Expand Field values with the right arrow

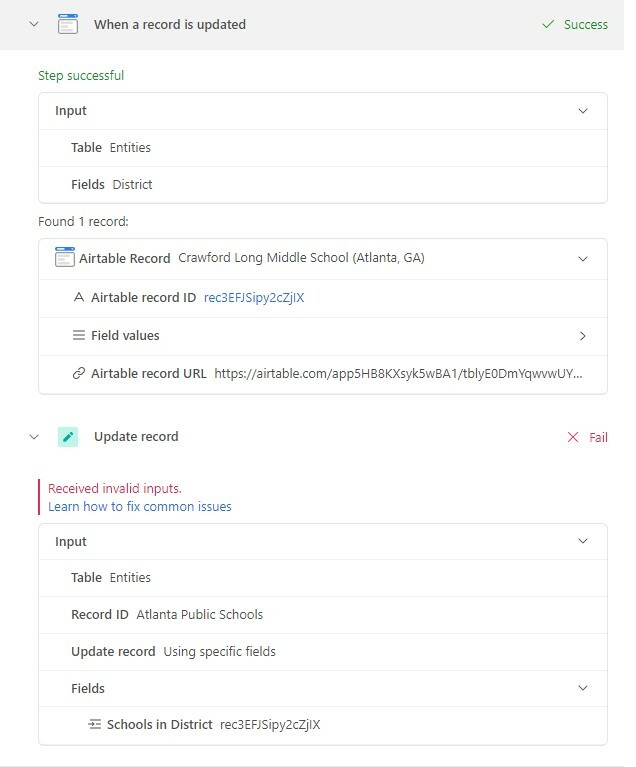[x=583, y=336]
